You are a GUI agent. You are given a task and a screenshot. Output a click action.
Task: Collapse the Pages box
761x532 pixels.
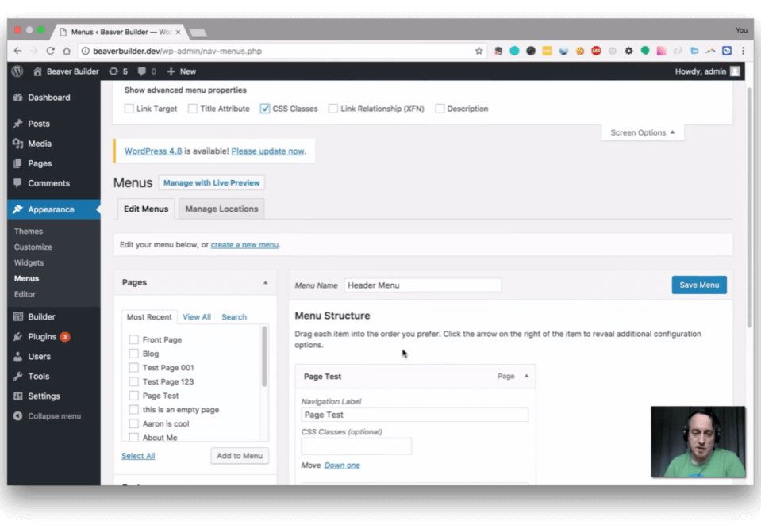pos(265,281)
